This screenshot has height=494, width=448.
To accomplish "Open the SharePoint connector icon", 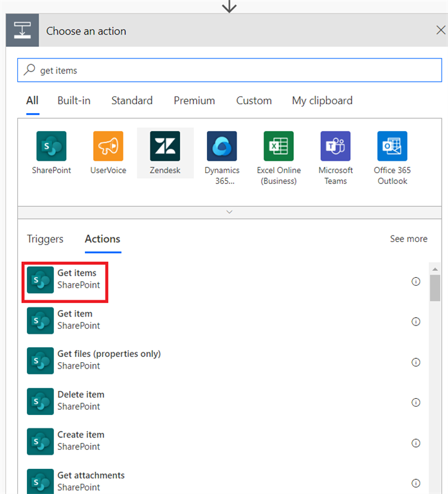I will [51, 146].
